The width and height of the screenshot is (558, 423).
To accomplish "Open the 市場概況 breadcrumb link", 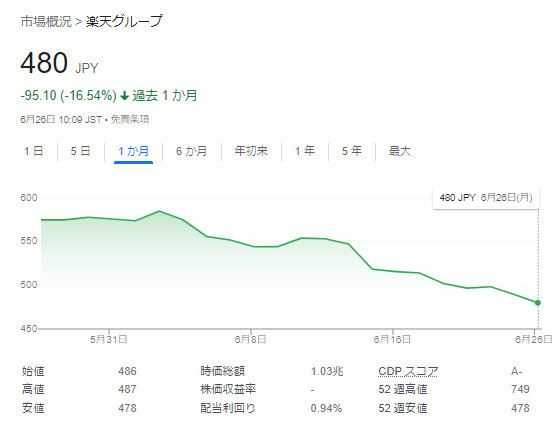I will tap(46, 22).
